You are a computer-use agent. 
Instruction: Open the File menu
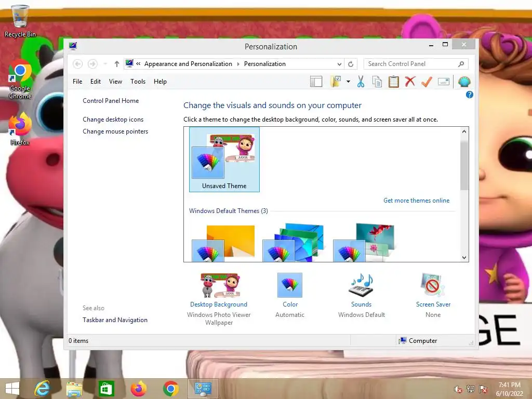coord(77,82)
